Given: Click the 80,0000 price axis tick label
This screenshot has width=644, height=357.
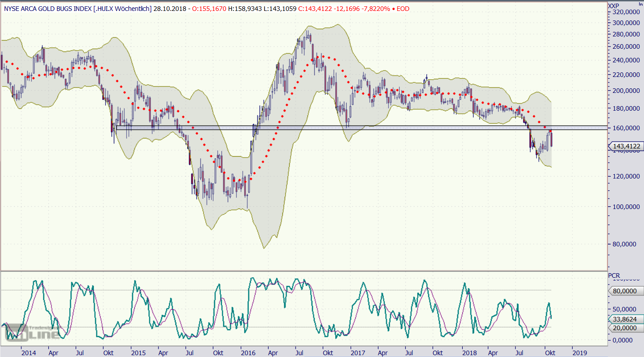Looking at the screenshot, I should click(625, 244).
